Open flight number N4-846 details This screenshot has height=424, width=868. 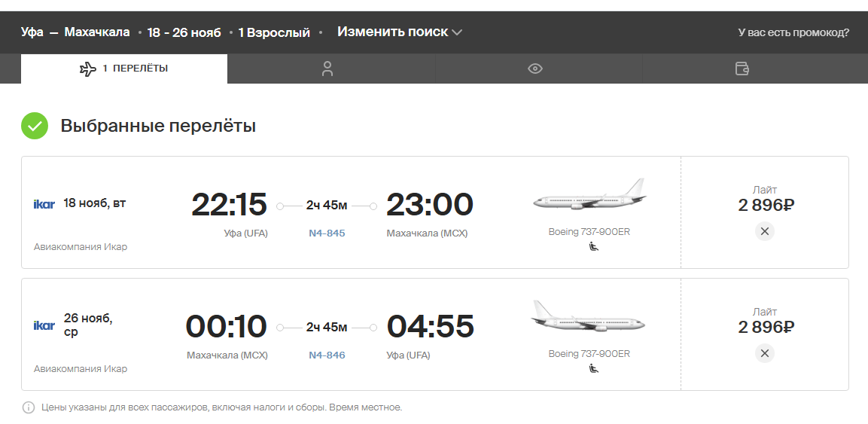[327, 355]
